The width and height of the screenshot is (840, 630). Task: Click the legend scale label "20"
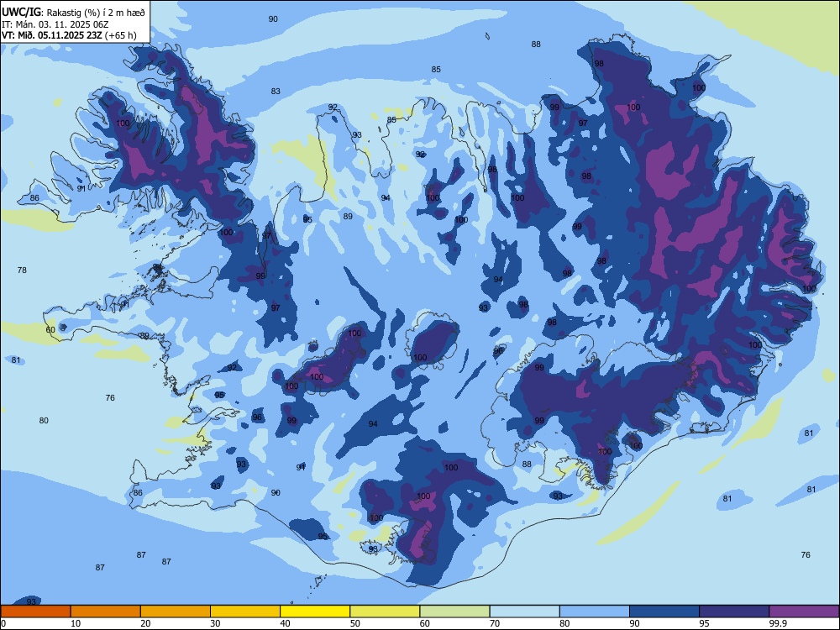[x=145, y=623]
